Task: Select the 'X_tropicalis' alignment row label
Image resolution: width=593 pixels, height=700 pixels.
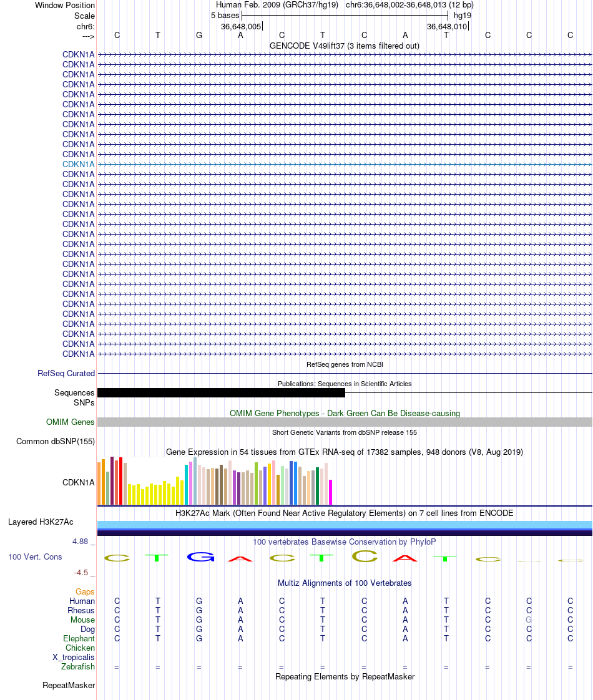Action: (73, 658)
